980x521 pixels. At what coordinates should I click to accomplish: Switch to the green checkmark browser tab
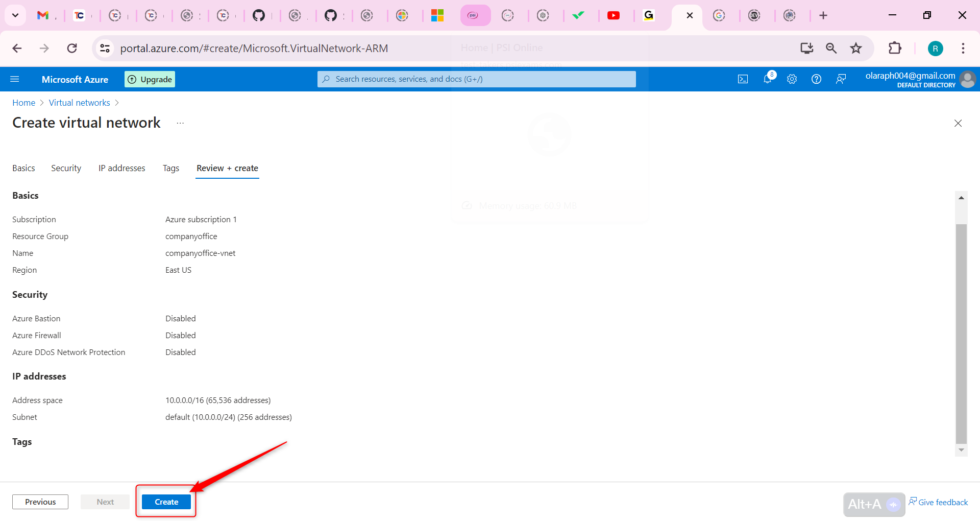pos(578,15)
